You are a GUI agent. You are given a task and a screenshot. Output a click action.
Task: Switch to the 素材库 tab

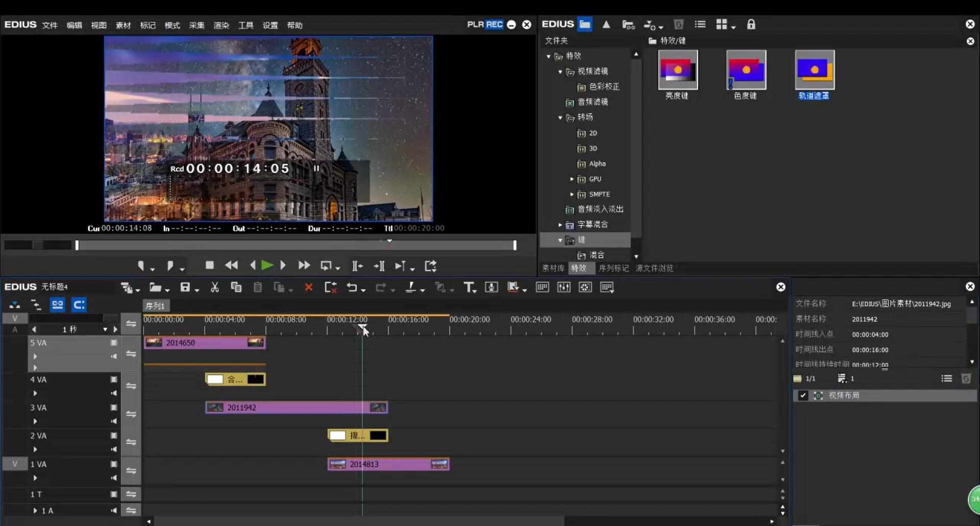(x=553, y=268)
